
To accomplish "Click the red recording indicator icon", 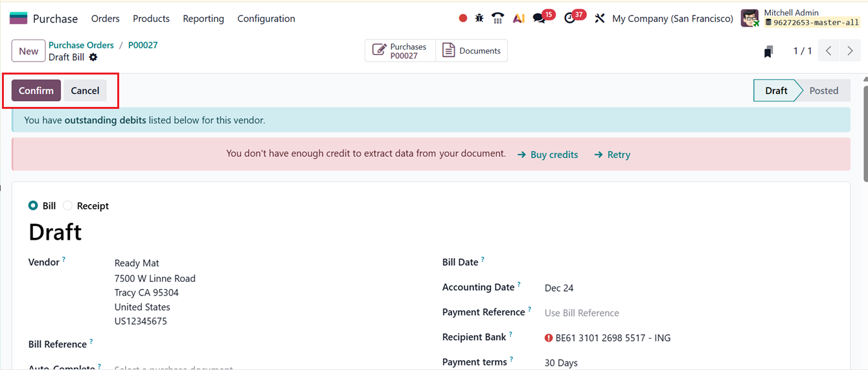I will pyautogui.click(x=463, y=18).
